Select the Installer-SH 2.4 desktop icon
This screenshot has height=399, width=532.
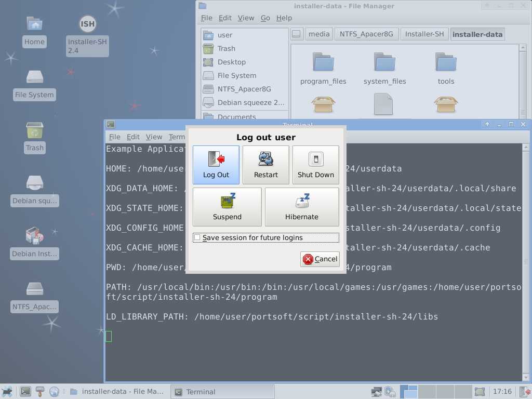87,36
